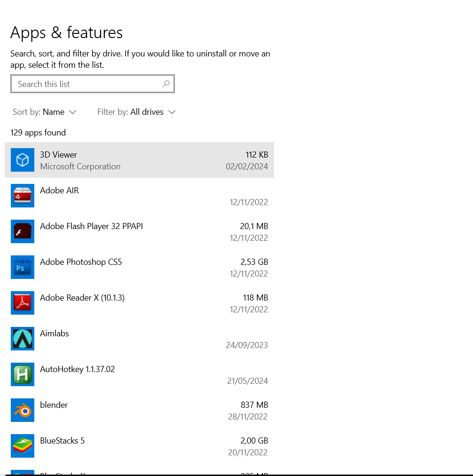Viewport: 473px width, 476px height.
Task: Click the Aimlabs app icon
Action: 23,339
